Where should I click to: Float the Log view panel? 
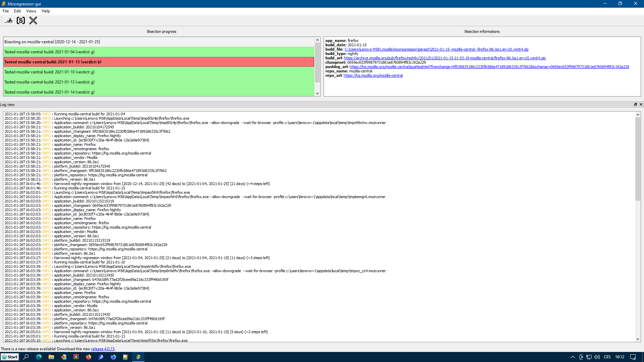click(635, 105)
